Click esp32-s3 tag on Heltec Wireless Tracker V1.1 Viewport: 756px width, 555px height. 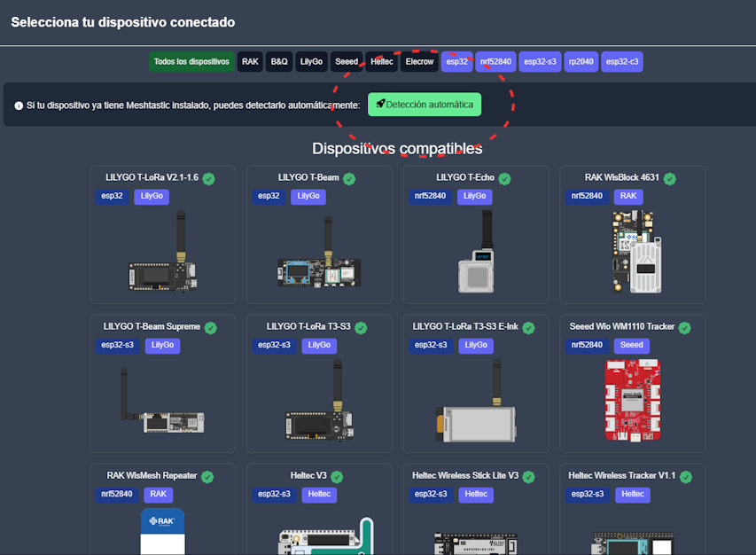pos(588,494)
